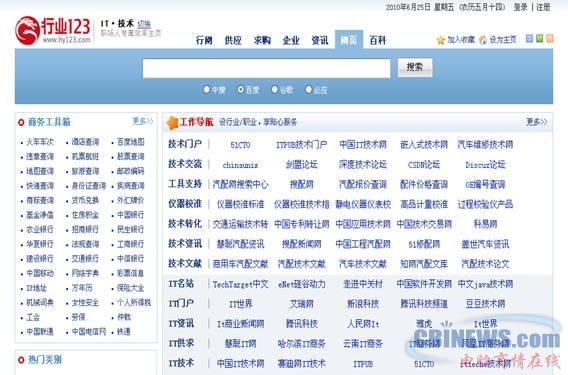This screenshot has width=568, height=375.
Task: Click the orange star icon beside 工作导航
Action: pos(172,123)
